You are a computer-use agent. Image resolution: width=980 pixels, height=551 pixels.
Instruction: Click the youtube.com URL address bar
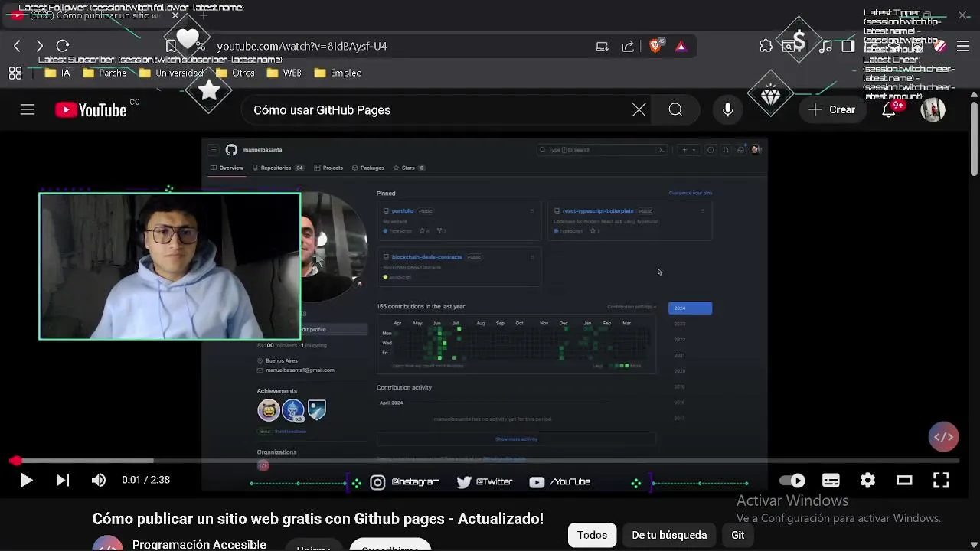point(302,47)
